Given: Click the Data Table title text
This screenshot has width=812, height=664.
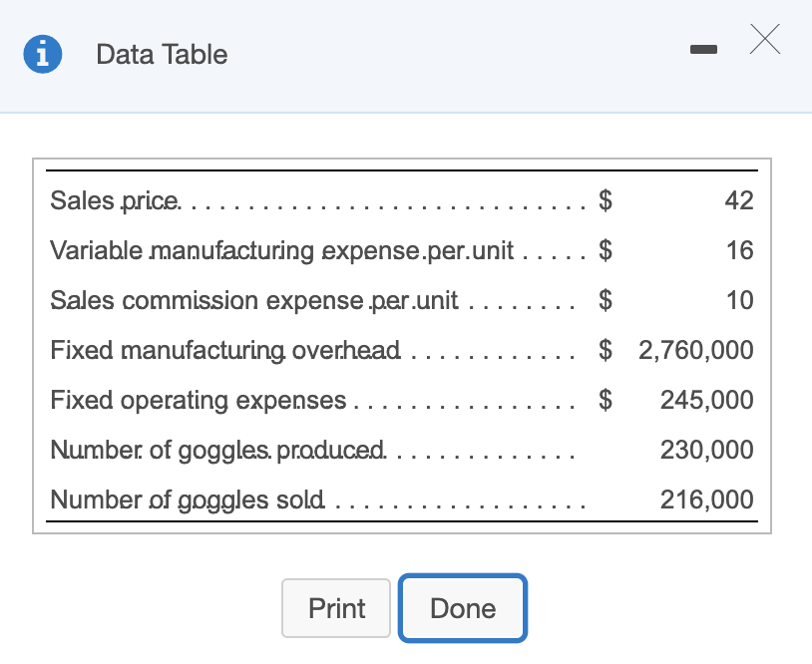Looking at the screenshot, I should click(x=162, y=55).
